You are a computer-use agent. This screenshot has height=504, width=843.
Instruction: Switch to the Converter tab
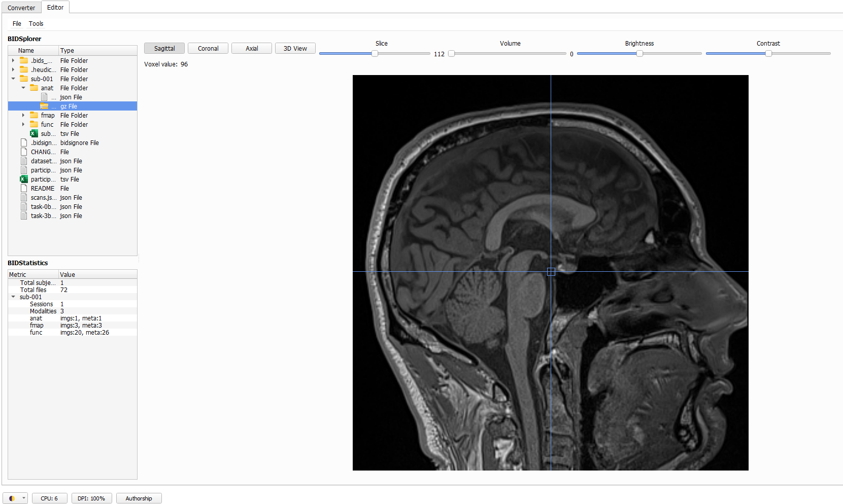[21, 8]
